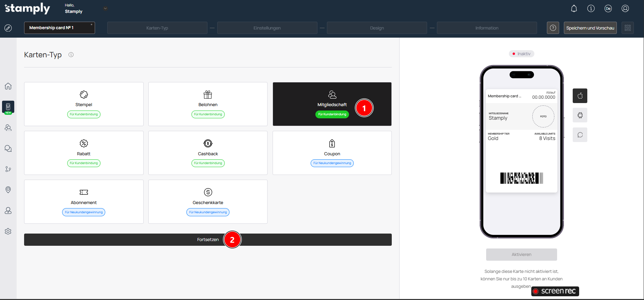Click the home icon in sidebar
Image resolution: width=644 pixels, height=300 pixels.
coord(8,86)
